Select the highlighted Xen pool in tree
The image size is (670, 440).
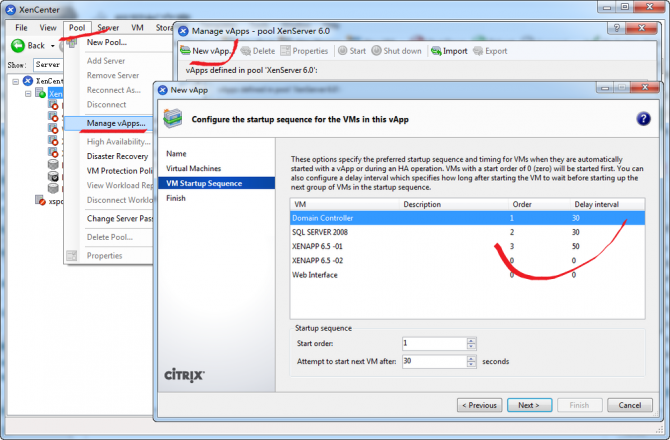55,94
